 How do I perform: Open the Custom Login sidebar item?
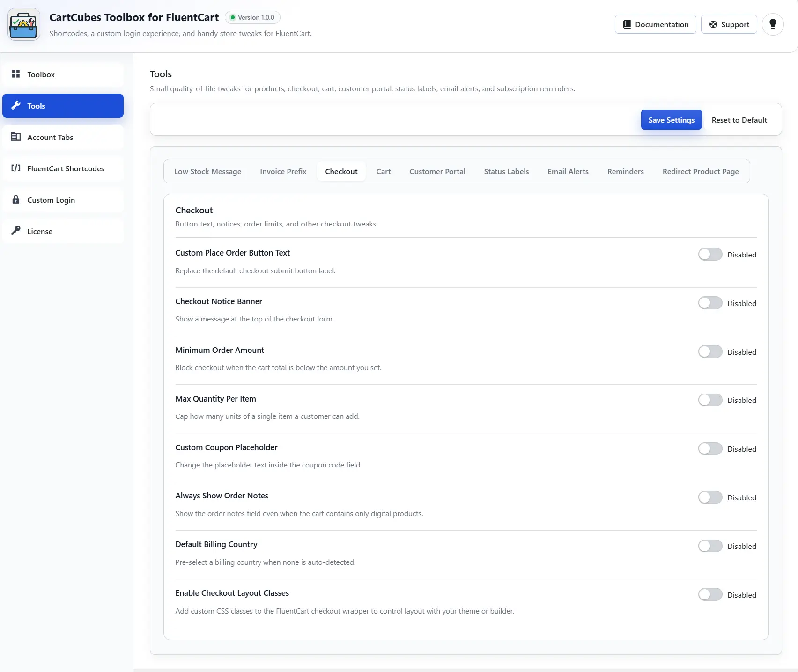(63, 200)
